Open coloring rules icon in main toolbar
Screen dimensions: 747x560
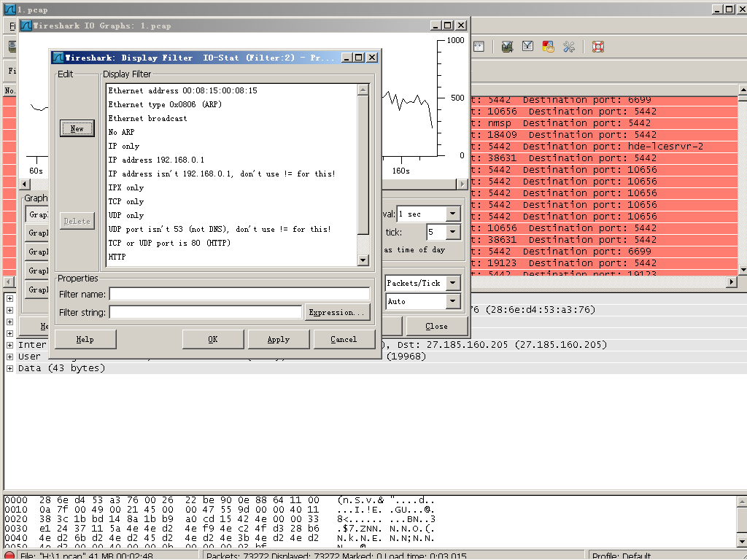click(x=549, y=46)
